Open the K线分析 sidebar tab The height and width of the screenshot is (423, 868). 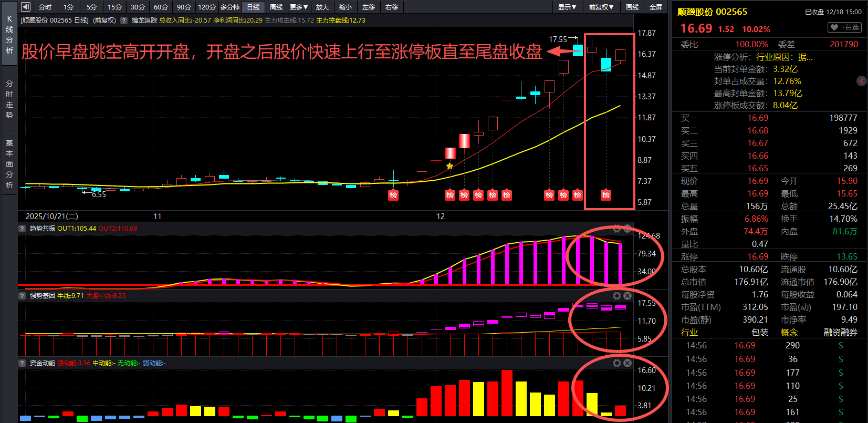[9, 34]
